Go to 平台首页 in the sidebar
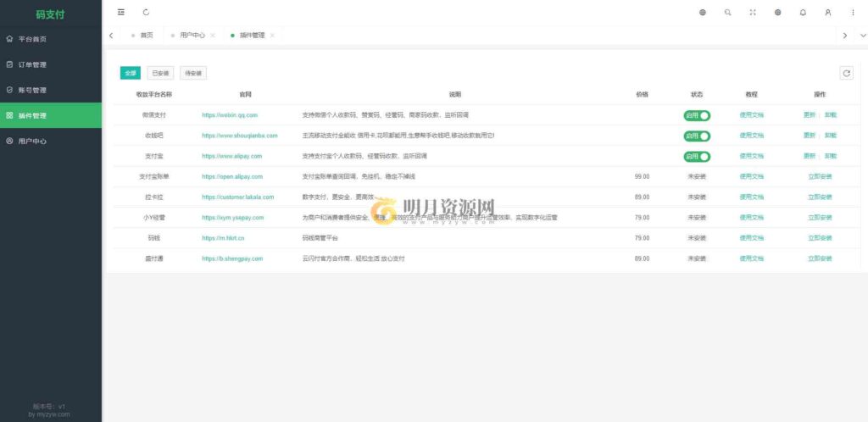Image resolution: width=868 pixels, height=422 pixels. coord(50,39)
